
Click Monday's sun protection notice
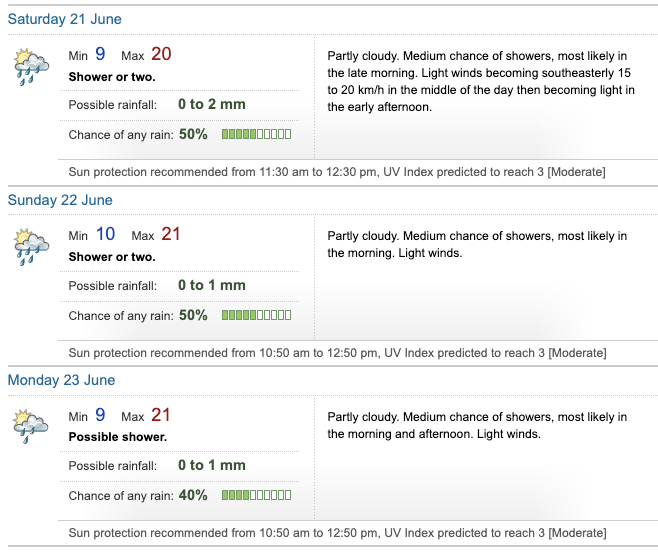[x=336, y=532]
